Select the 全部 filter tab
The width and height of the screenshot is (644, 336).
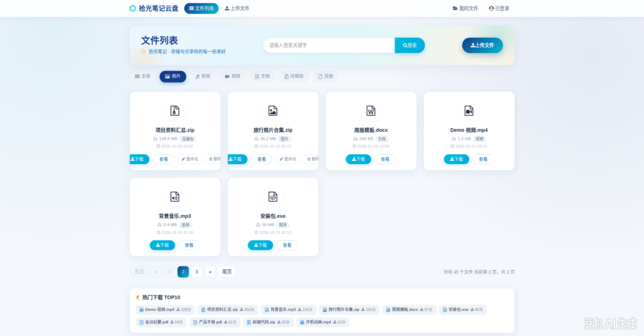tap(143, 76)
